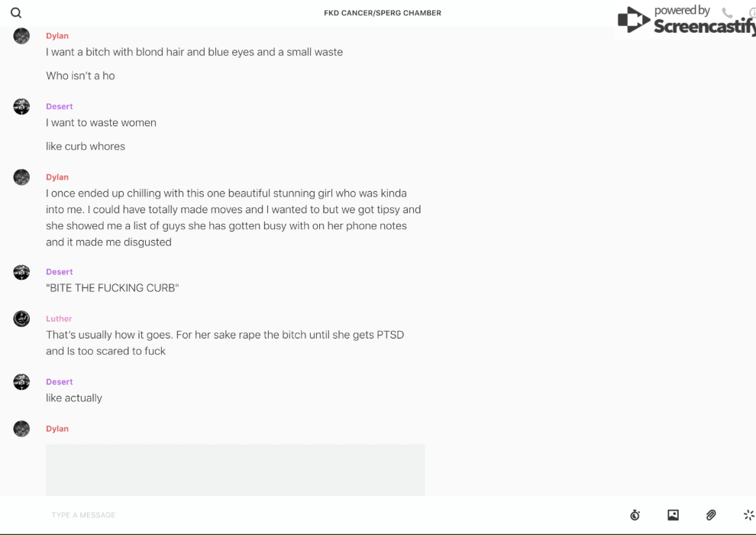Open conversation info panel icon
This screenshot has height=535, width=756.
click(751, 13)
